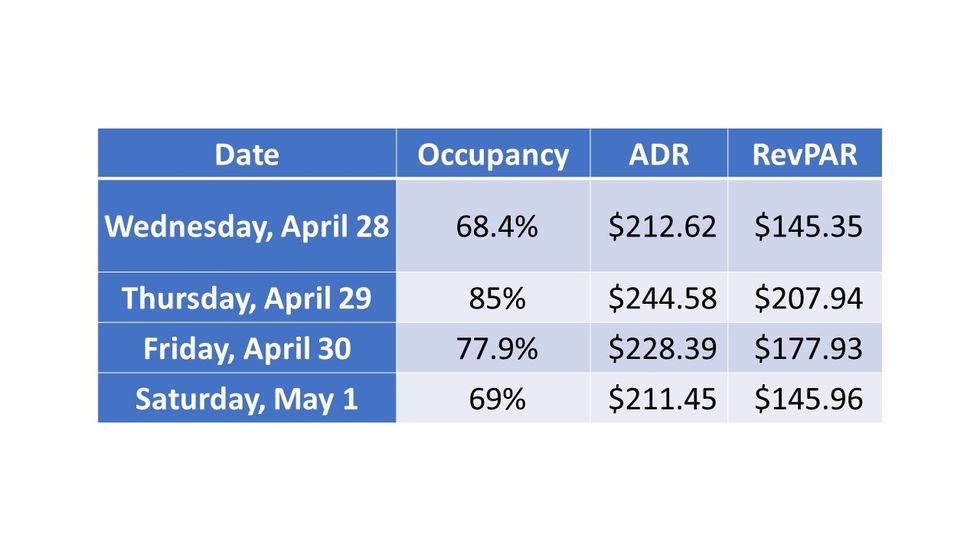This screenshot has width=980, height=551.
Task: Click the $228.39 ADR cell
Action: [x=662, y=349]
